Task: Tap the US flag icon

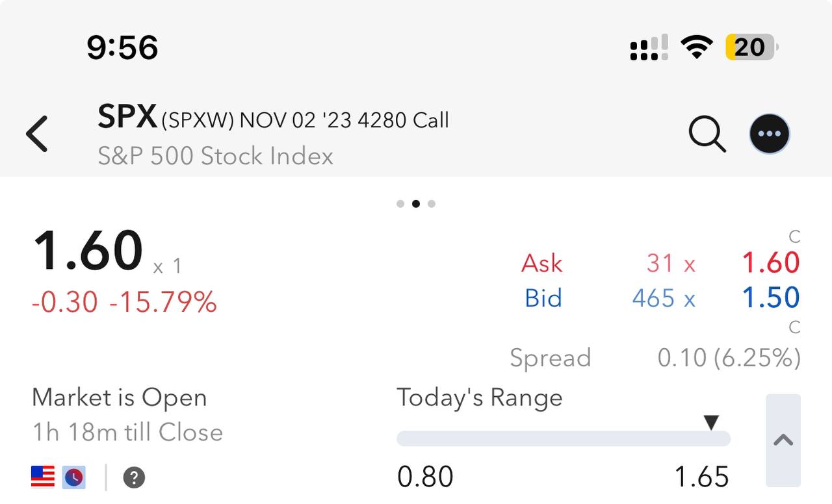Action: [43, 477]
